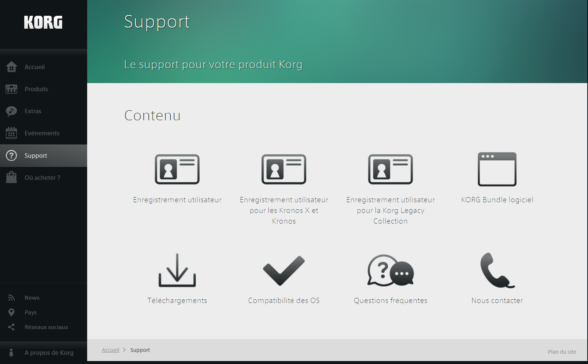
Task: Open the Téléchargements download icon
Action: 177,270
